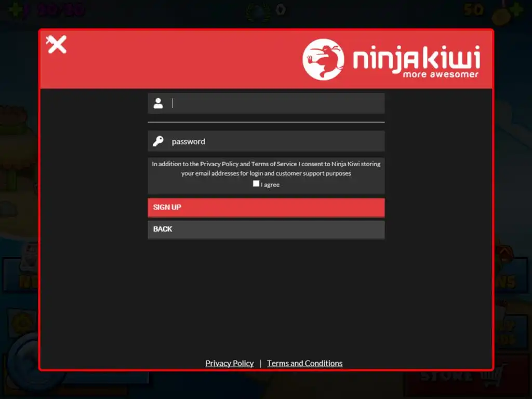The height and width of the screenshot is (399, 532).
Task: Click the key icon beside password
Action: pyautogui.click(x=158, y=141)
